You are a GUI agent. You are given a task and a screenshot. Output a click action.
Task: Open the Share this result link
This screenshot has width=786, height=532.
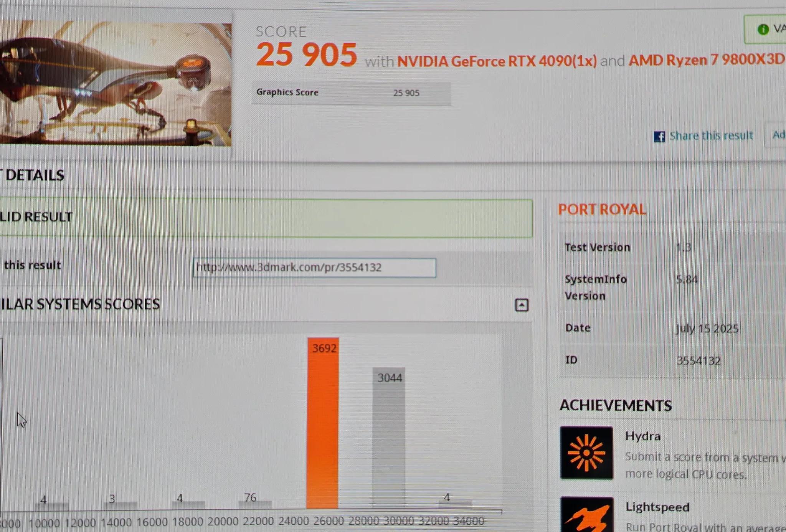coord(711,136)
